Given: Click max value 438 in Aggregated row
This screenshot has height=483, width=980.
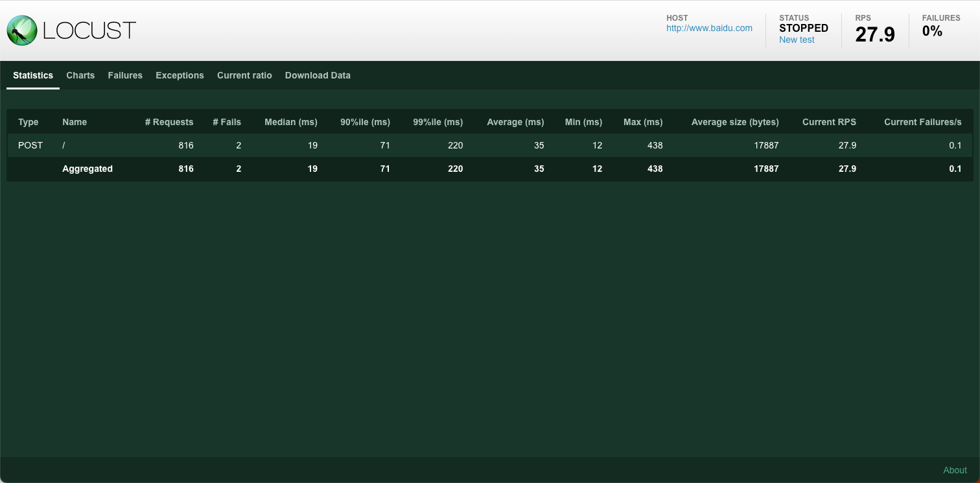Looking at the screenshot, I should point(655,169).
